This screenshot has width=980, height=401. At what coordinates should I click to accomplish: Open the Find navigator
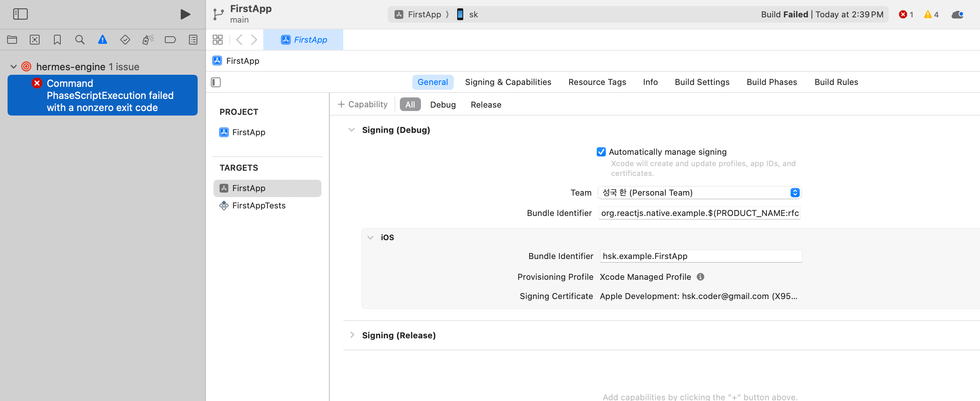pos(80,40)
